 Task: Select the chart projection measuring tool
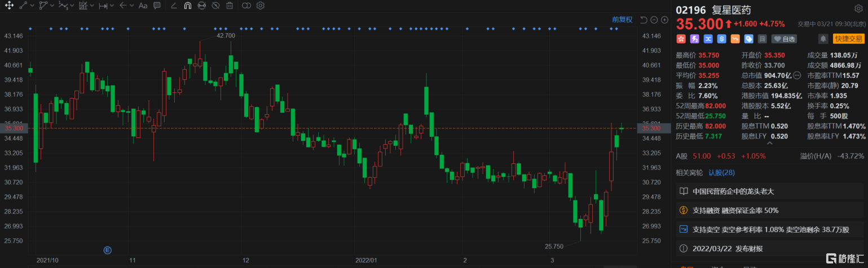tap(83, 6)
